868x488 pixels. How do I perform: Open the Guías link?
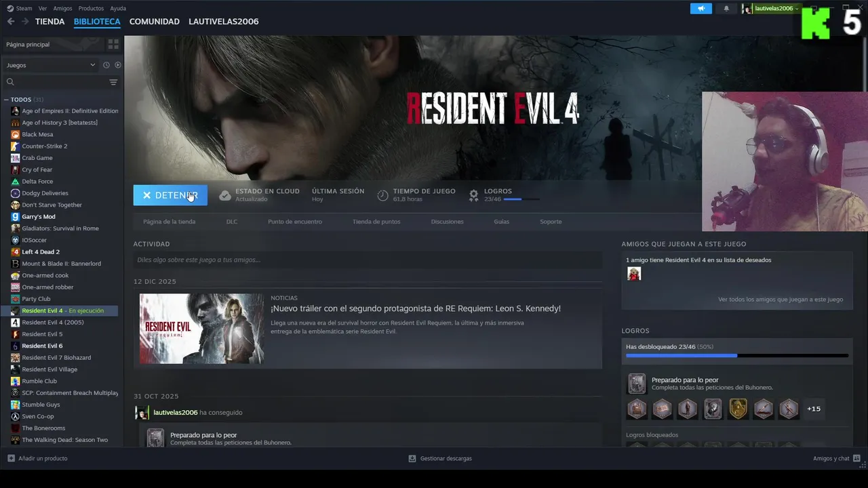(502, 222)
